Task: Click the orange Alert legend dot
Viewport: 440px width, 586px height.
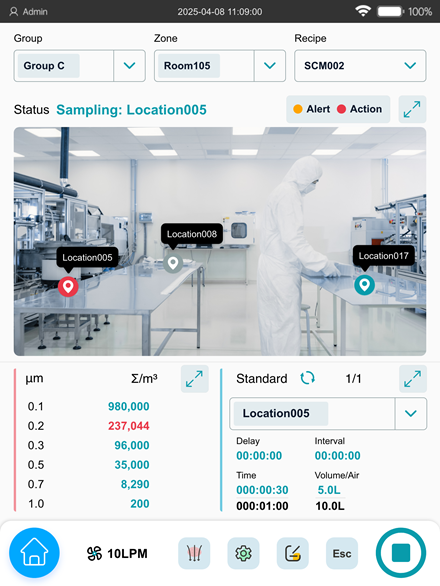Action: click(x=298, y=109)
